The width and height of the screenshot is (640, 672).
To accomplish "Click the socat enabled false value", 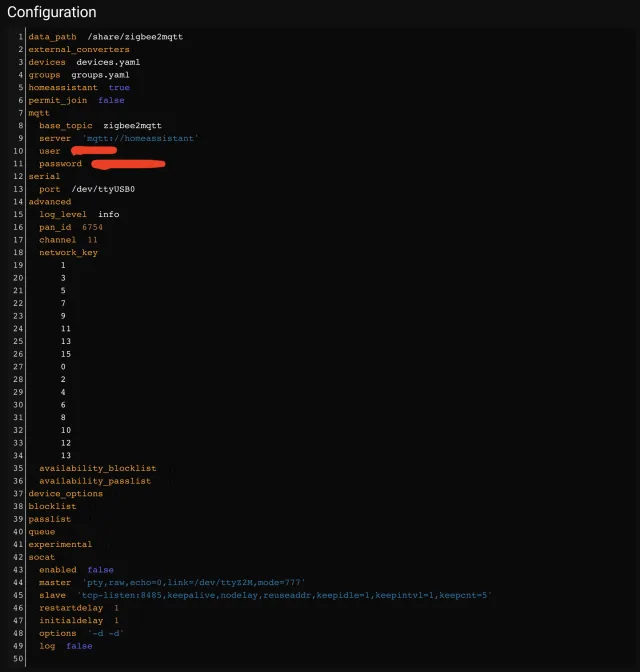I will (100, 570).
